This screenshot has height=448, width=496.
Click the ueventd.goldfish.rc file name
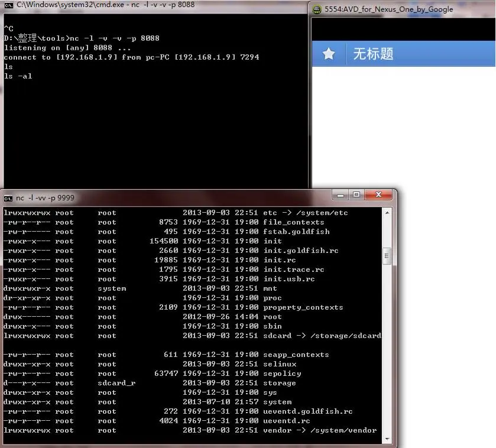pos(308,411)
